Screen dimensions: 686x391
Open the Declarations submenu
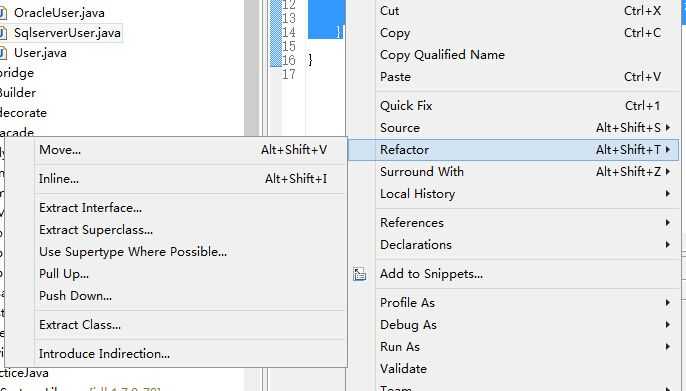coord(514,244)
